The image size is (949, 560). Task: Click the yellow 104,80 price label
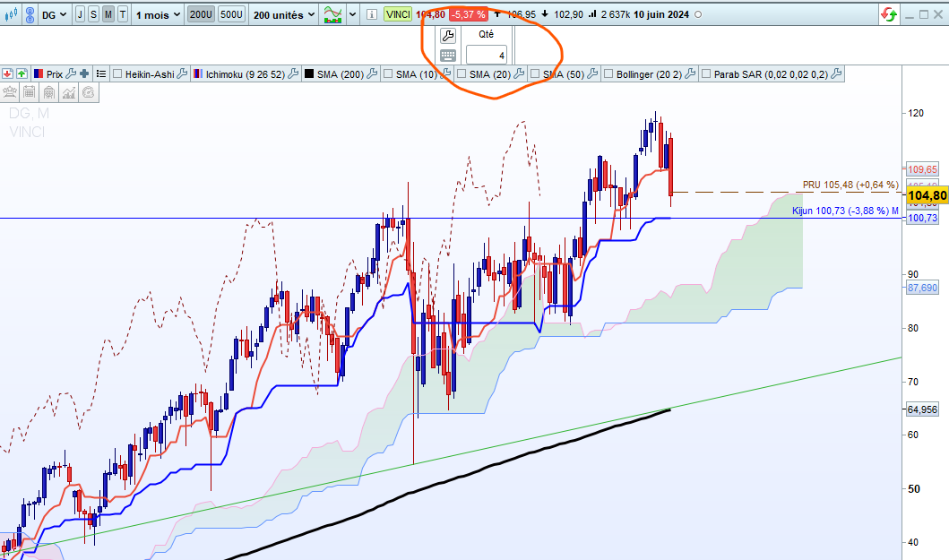pos(927,195)
